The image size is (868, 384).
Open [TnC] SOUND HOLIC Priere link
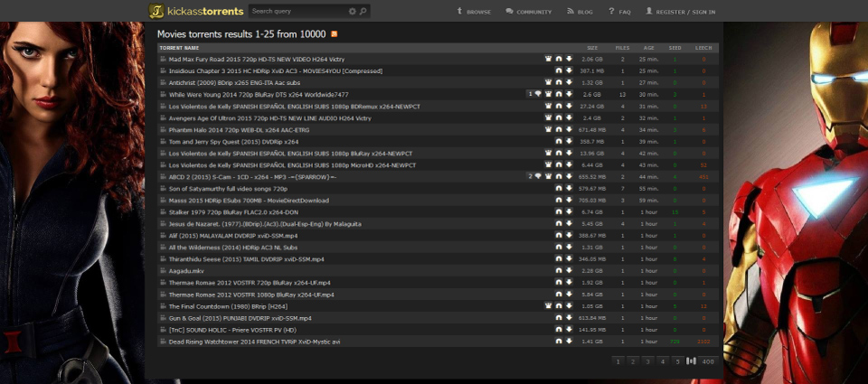point(232,330)
